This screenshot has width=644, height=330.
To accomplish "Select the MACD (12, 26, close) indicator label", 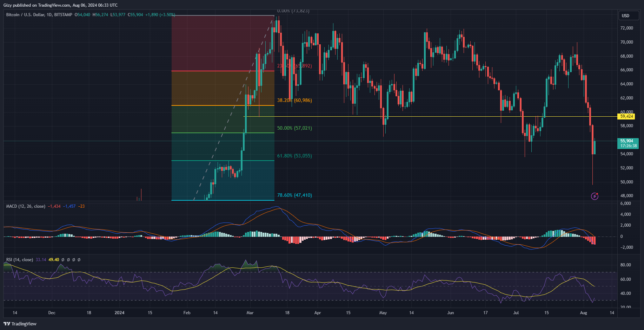I will [26, 206].
